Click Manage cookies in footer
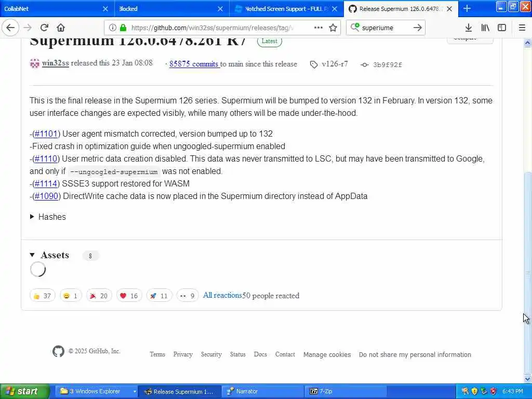This screenshot has height=399, width=532. [x=327, y=354]
